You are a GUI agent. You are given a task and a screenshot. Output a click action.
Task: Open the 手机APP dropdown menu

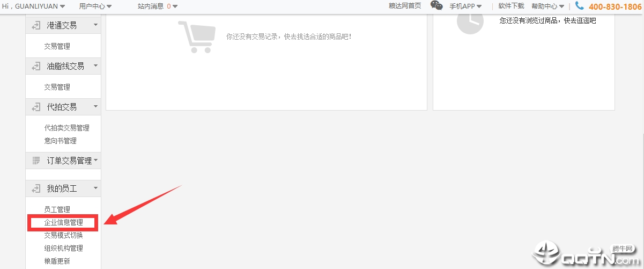(x=465, y=6)
